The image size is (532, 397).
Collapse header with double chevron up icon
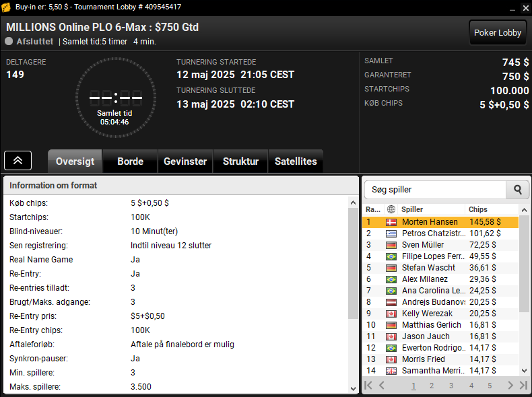click(18, 160)
